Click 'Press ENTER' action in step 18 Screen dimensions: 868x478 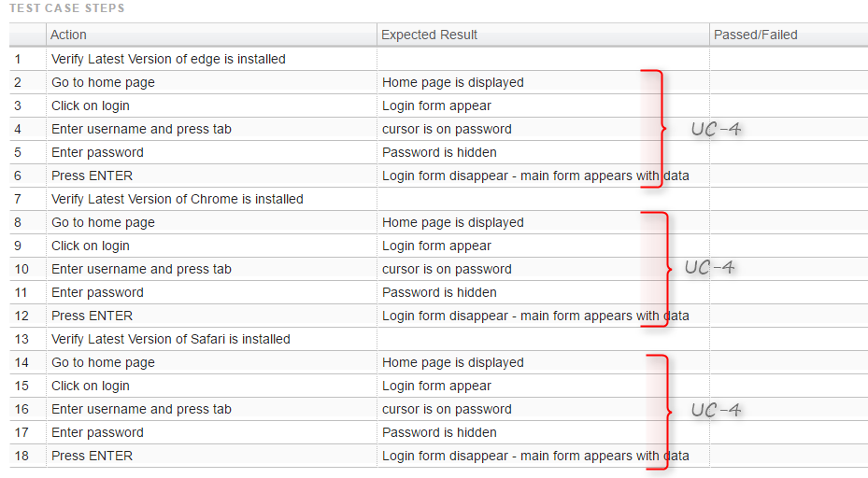click(92, 456)
